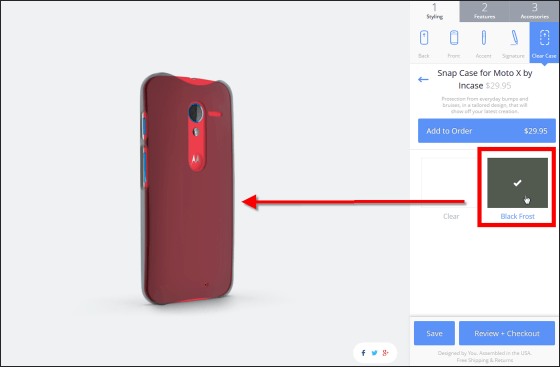
Task: Open step 3 Accessories tab
Action: (534, 11)
